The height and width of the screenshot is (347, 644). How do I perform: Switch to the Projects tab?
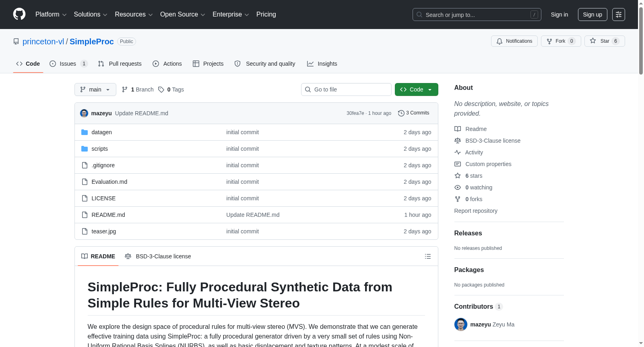208,64
